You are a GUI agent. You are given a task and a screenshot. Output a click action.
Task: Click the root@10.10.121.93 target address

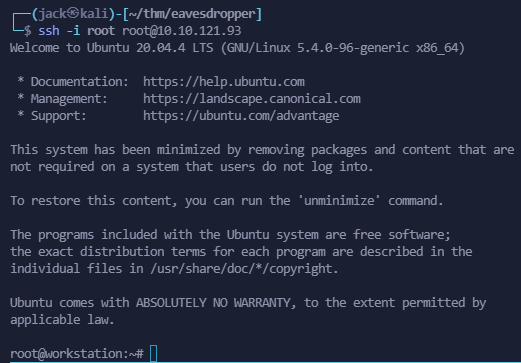click(x=182, y=31)
